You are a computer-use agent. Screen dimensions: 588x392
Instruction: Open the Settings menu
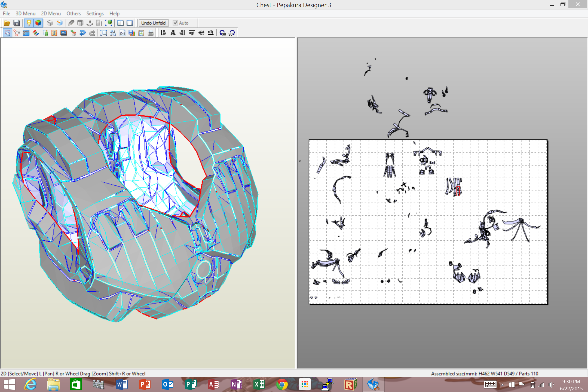tap(95, 13)
